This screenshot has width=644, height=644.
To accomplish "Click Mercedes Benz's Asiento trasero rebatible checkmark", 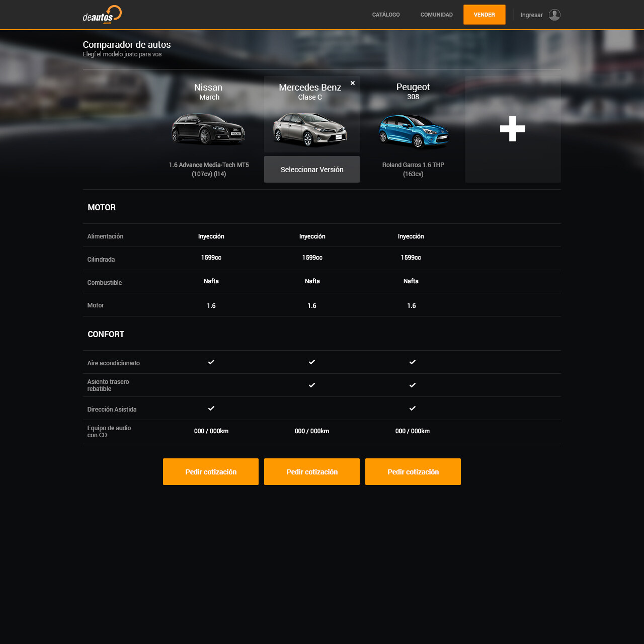I will (312, 385).
